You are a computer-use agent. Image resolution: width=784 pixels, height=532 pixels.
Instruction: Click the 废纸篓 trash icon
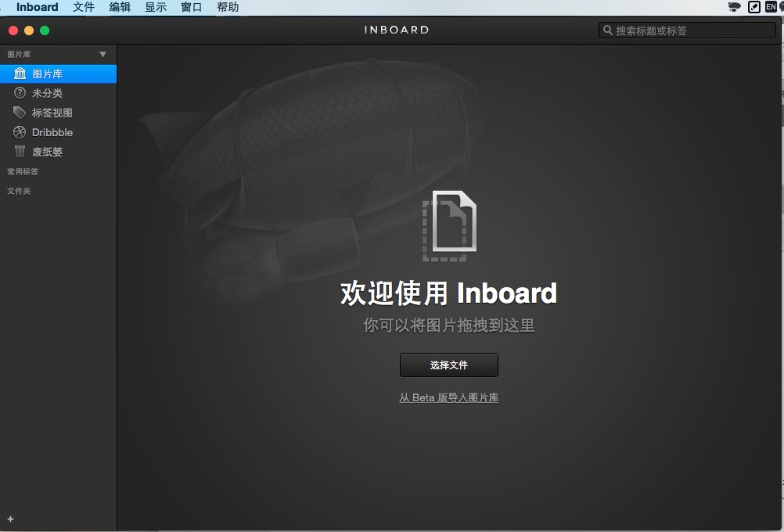point(20,151)
